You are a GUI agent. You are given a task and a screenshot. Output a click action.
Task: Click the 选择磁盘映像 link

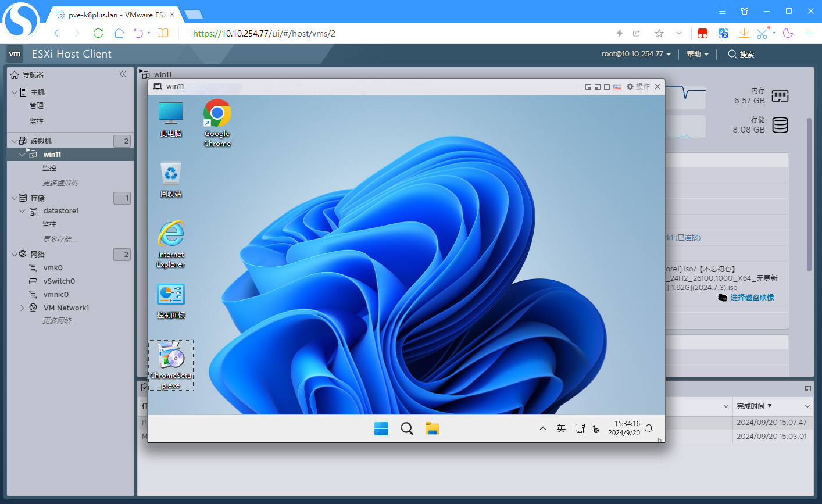click(752, 298)
